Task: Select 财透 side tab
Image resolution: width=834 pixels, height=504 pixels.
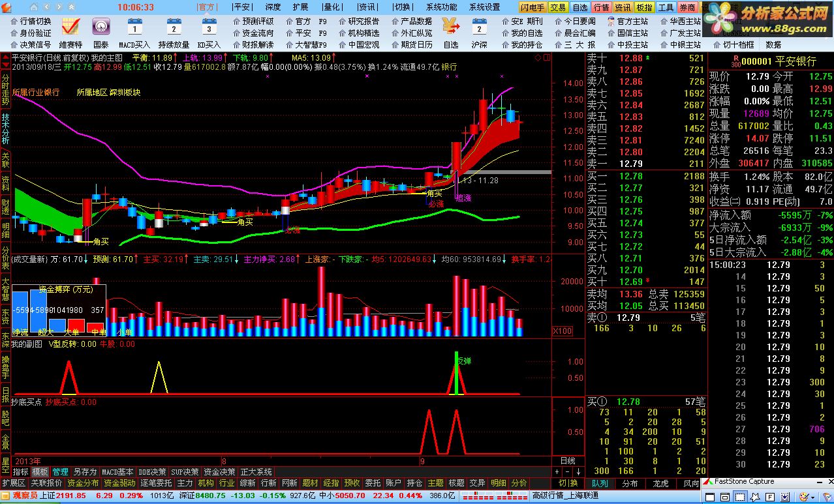Action: click(5, 208)
